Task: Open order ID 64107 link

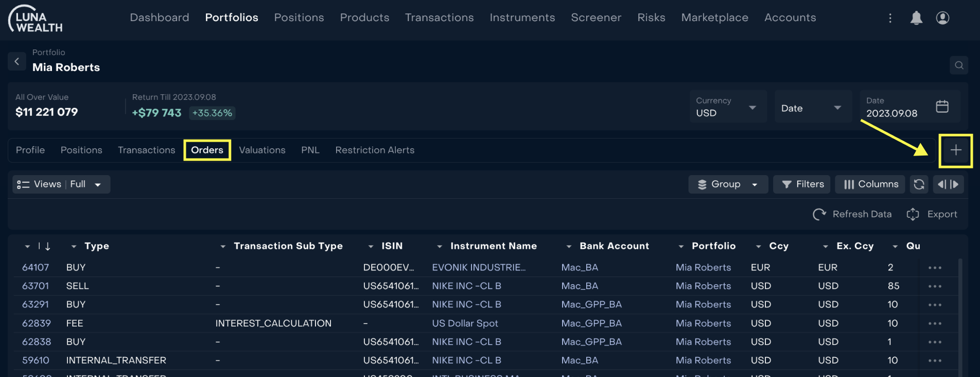Action: point(36,268)
